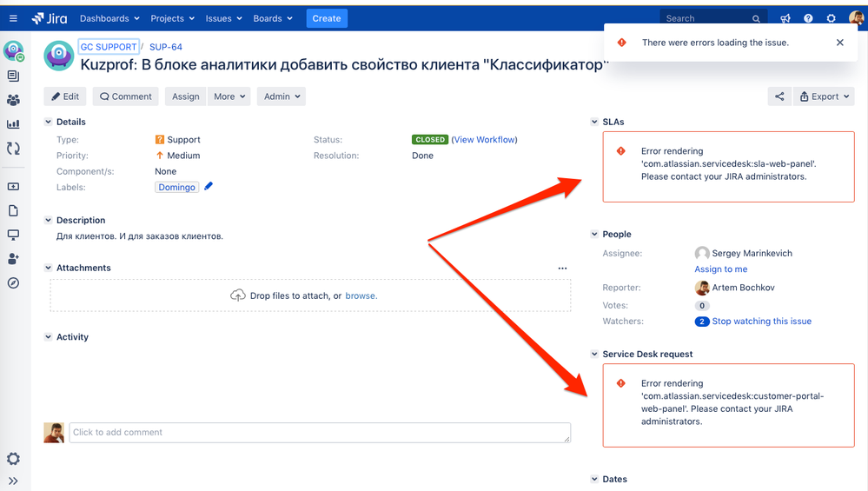Dismiss the error loading notification
The image size is (868, 491).
[840, 43]
